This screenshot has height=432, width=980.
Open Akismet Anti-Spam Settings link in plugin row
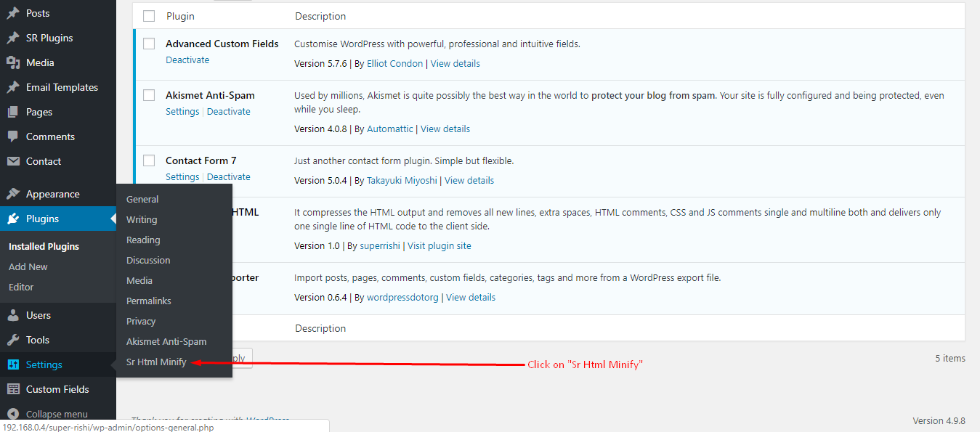[182, 112]
